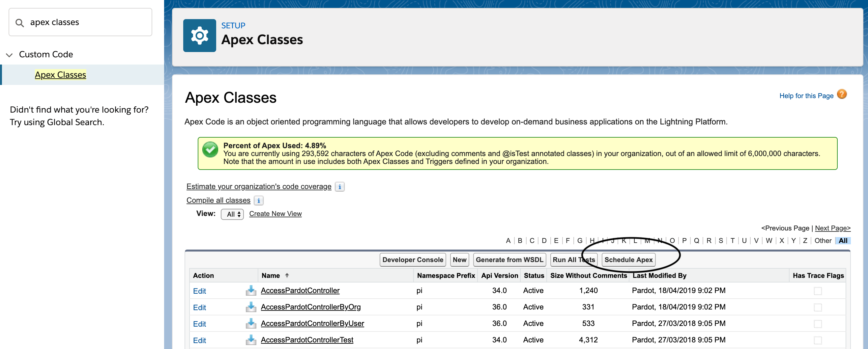
Task: Click the size value 4,312
Action: [x=588, y=340]
